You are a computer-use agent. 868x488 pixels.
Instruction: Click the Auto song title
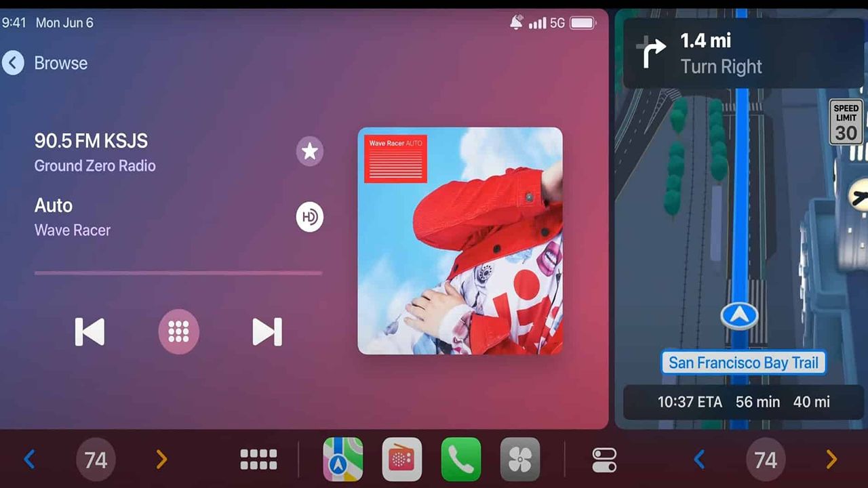pos(54,205)
